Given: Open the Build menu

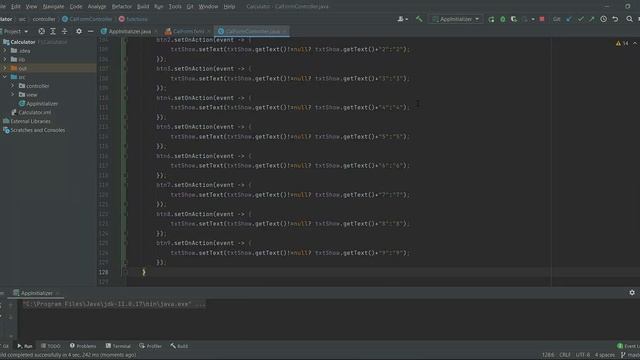Looking at the screenshot, I should [x=143, y=7].
